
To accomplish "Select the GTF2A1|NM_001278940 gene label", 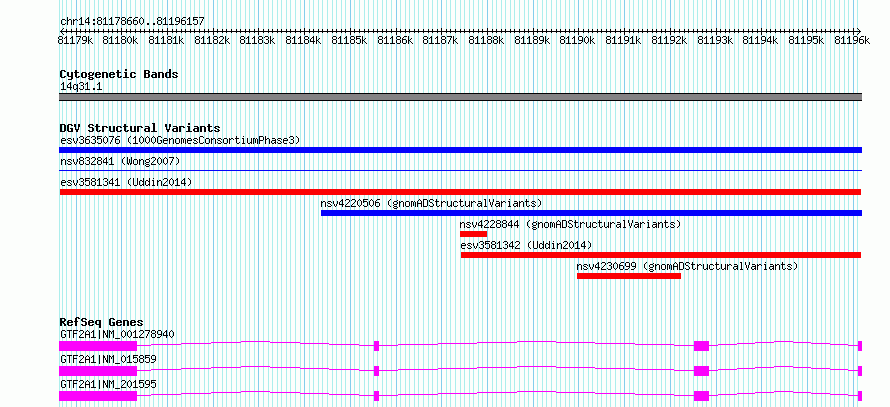I will [x=117, y=334].
